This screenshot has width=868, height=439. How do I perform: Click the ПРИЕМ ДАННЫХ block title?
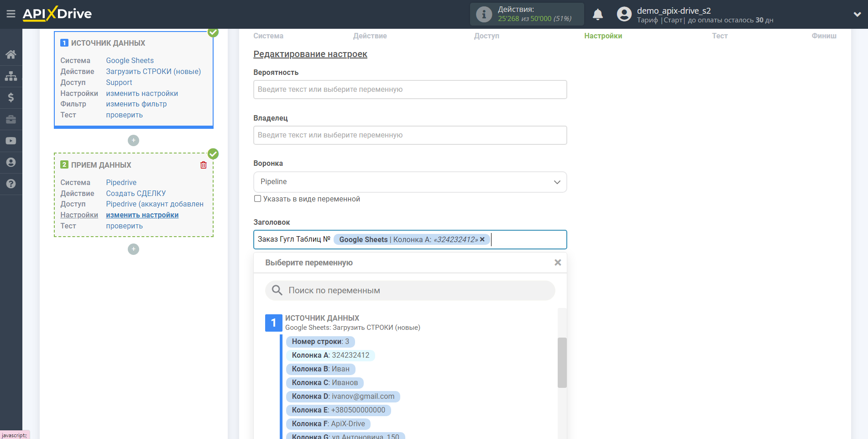pyautogui.click(x=101, y=165)
